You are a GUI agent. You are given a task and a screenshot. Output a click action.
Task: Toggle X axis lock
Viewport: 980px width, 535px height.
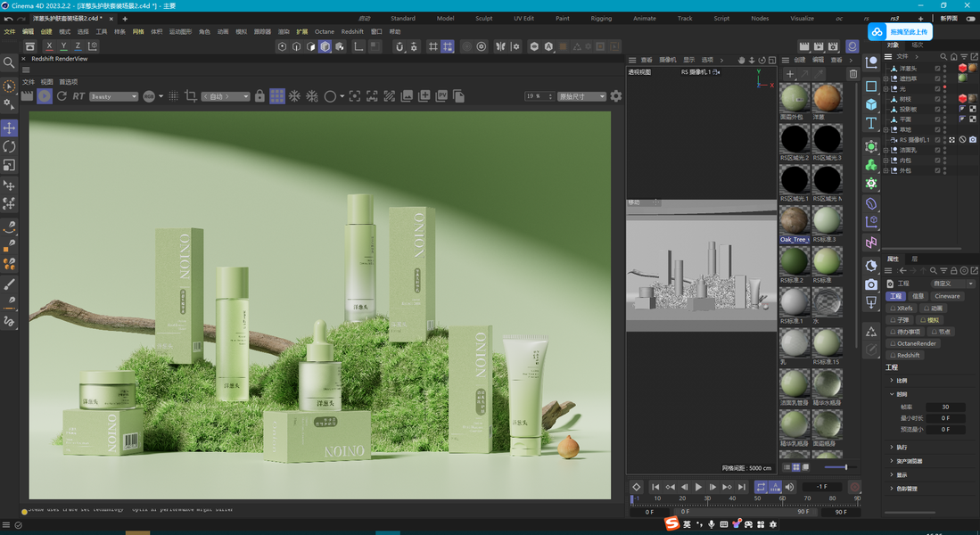pos(49,46)
